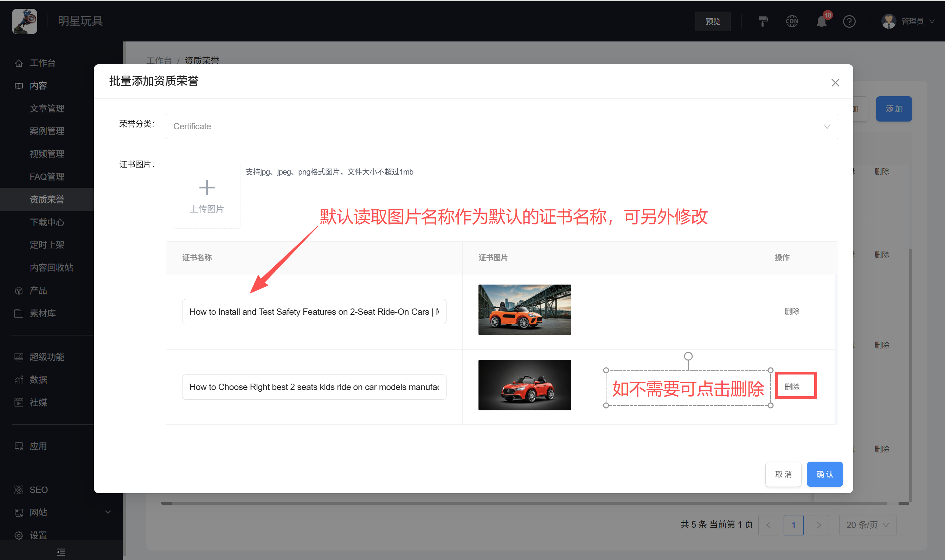The width and height of the screenshot is (945, 560).
Task: Click the paint roller theme icon
Action: coord(763,21)
